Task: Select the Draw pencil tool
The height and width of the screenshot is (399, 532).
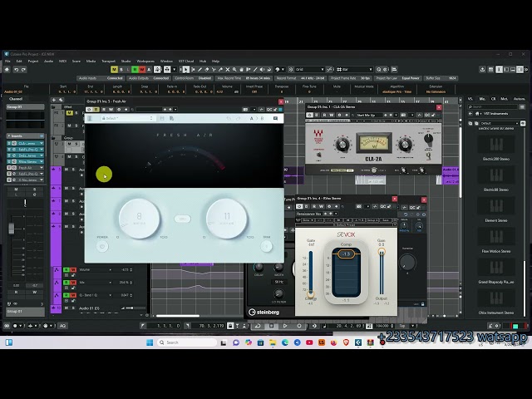Action: click(x=199, y=70)
